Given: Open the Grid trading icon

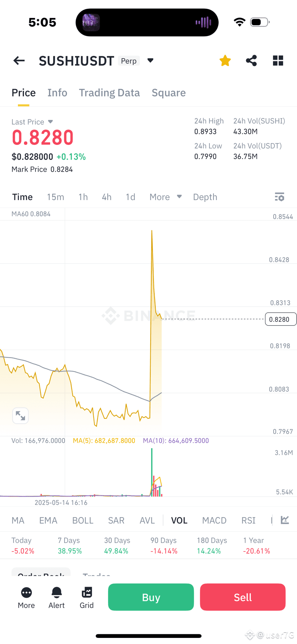Looking at the screenshot, I should click(x=87, y=598).
